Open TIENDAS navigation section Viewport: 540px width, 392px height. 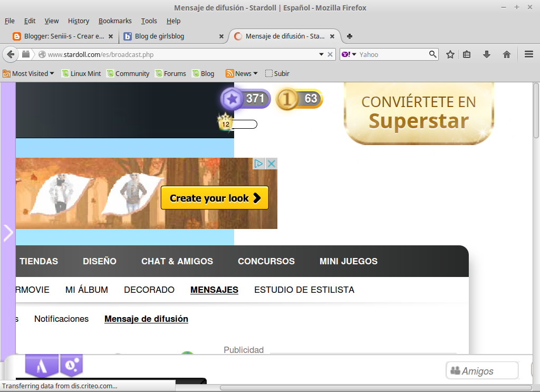click(38, 262)
